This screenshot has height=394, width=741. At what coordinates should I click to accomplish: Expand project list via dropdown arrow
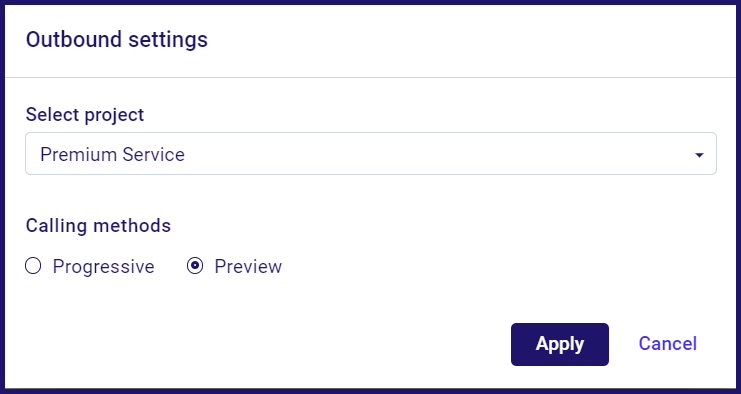pos(699,155)
